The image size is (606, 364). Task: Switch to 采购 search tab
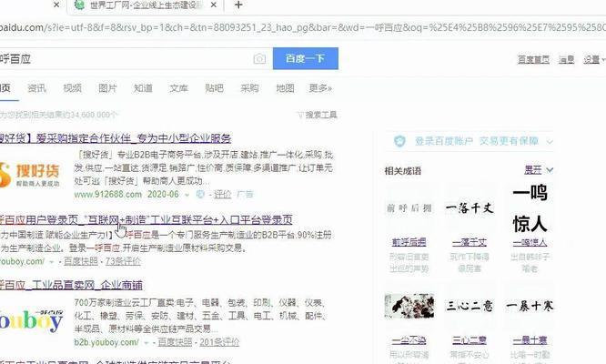pyautogui.click(x=249, y=88)
